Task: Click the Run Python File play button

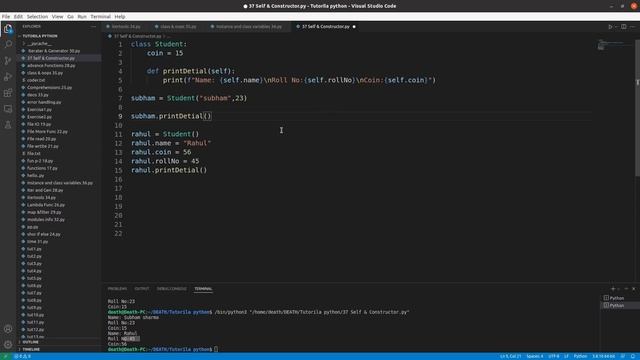Action: pyautogui.click(x=610, y=27)
